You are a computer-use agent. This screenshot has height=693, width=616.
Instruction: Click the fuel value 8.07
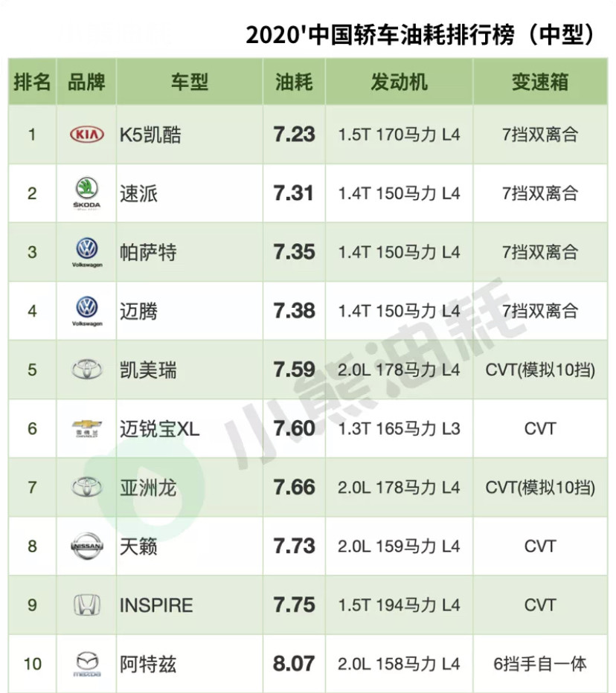point(294,663)
